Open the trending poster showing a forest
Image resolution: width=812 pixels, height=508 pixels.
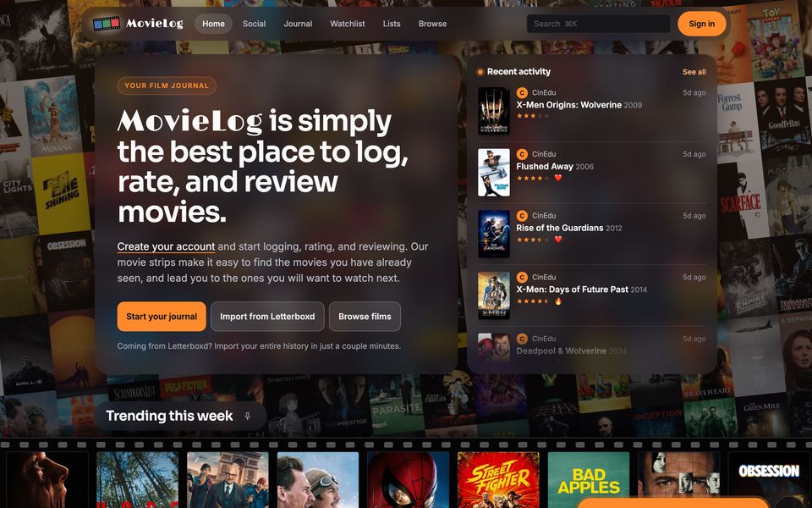137,480
